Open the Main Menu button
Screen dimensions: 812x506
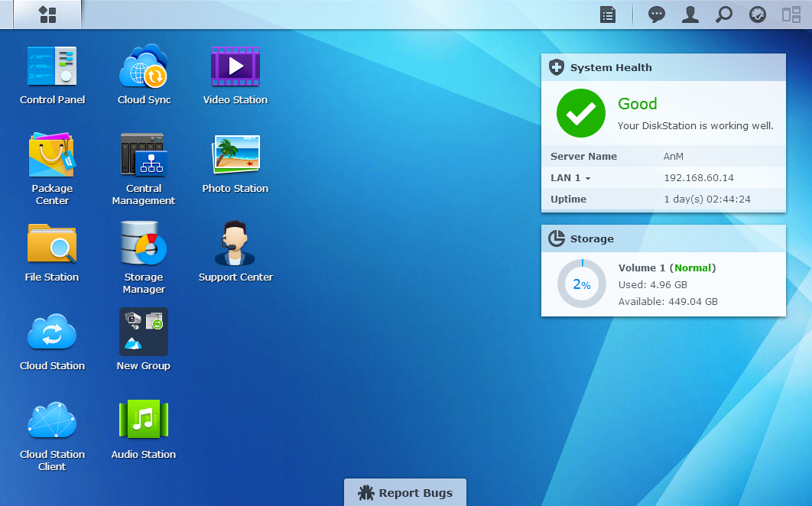(x=47, y=15)
